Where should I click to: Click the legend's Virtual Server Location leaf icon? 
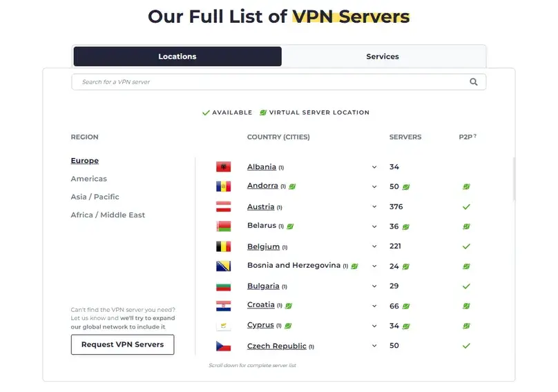point(263,112)
